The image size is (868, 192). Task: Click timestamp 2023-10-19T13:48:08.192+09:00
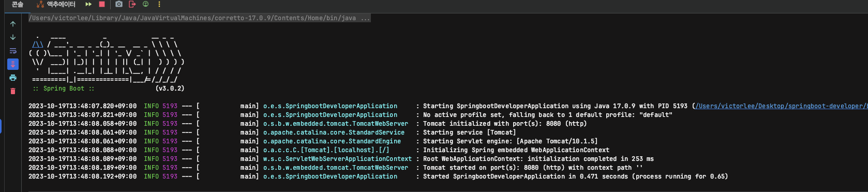tap(83, 176)
